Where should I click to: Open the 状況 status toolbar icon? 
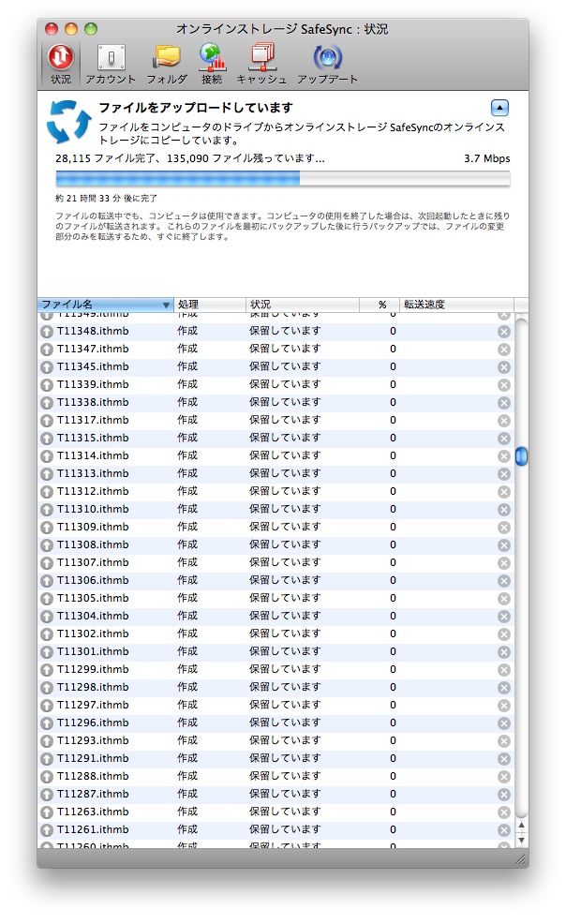coord(61,64)
